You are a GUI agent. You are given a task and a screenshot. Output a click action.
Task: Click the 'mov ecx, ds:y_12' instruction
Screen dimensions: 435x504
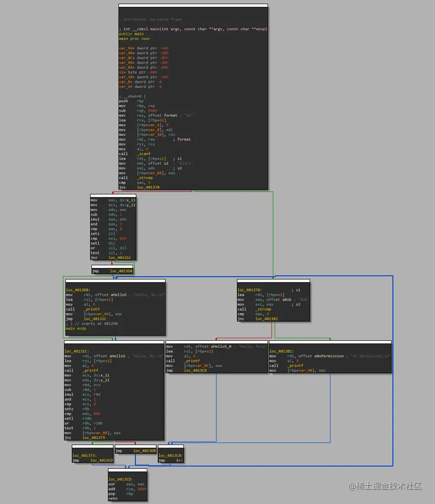[113, 205]
